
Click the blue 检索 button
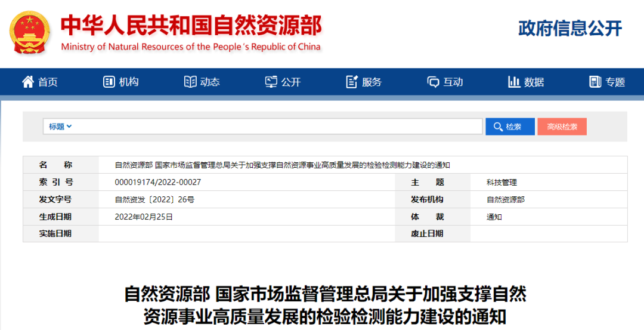tap(510, 127)
